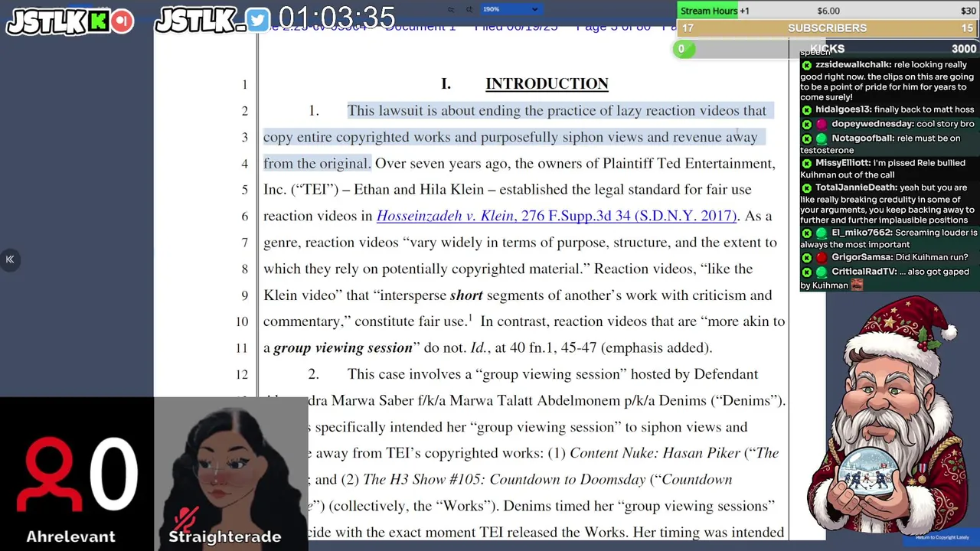Viewport: 980px width, 551px height.
Task: Click username El_miko7662 in chat
Action: pos(862,233)
